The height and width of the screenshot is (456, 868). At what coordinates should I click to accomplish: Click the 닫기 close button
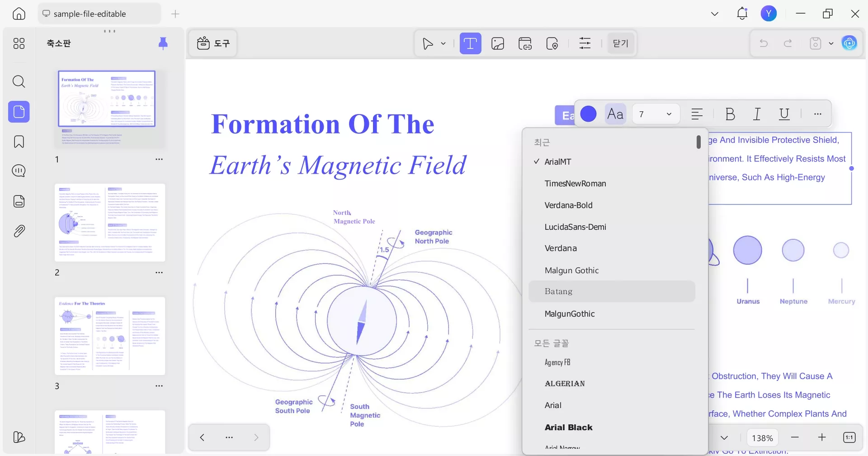point(620,43)
